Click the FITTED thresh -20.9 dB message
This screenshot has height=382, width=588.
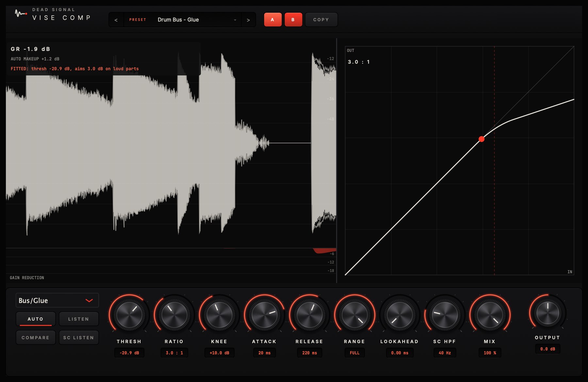coord(75,69)
